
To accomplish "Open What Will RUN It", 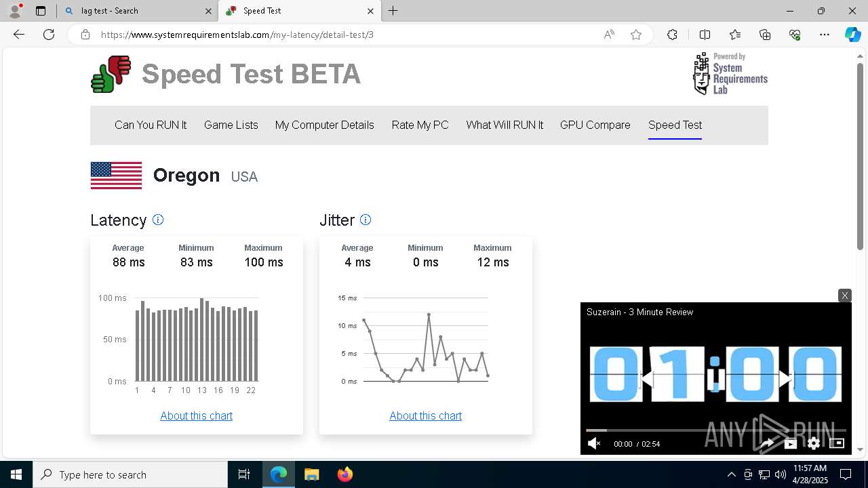I will [505, 125].
